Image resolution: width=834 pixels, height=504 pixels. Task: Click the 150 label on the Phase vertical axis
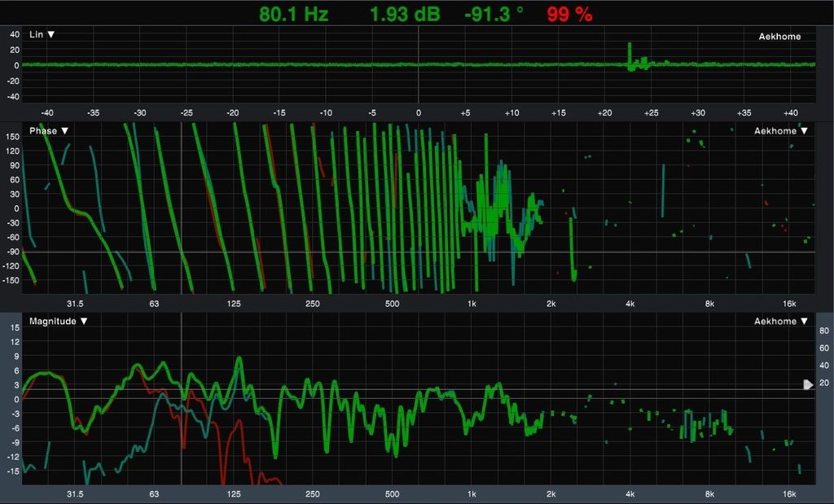(x=13, y=137)
